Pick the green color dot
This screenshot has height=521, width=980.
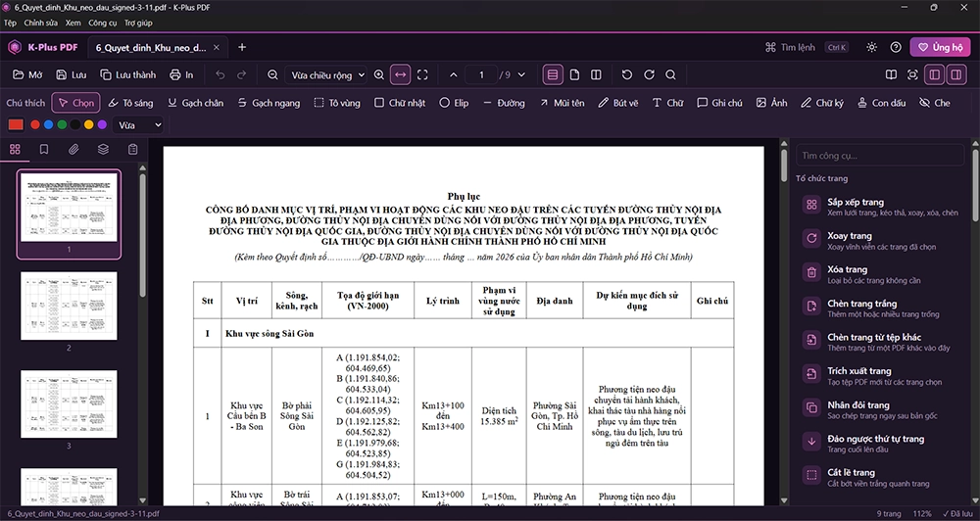pyautogui.click(x=62, y=125)
